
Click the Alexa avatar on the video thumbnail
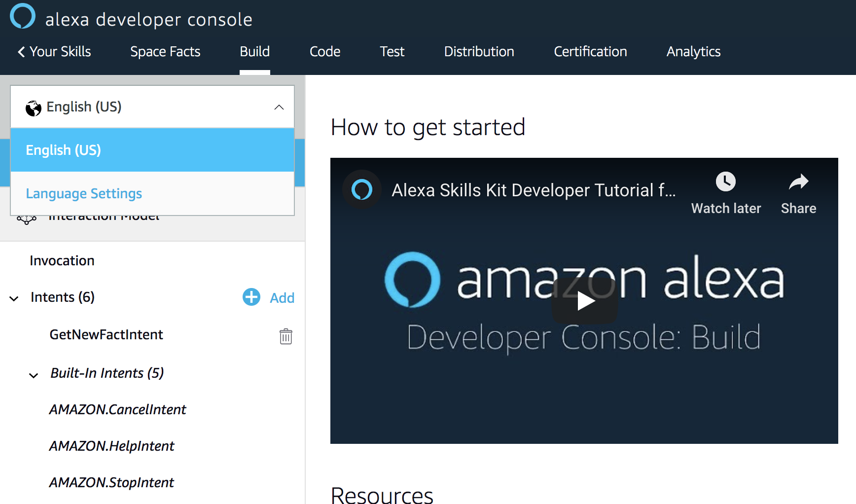(x=362, y=189)
